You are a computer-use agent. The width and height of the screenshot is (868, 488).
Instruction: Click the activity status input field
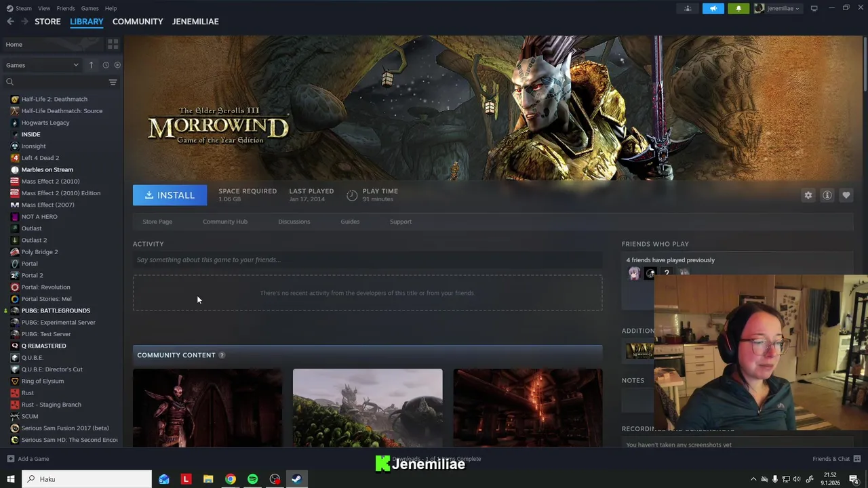(368, 260)
